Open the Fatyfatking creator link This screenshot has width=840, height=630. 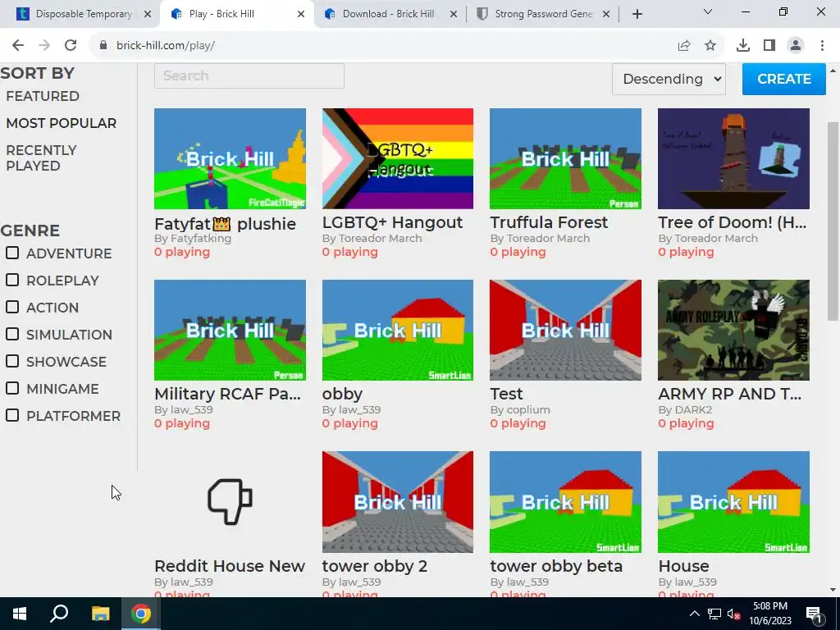(201, 239)
